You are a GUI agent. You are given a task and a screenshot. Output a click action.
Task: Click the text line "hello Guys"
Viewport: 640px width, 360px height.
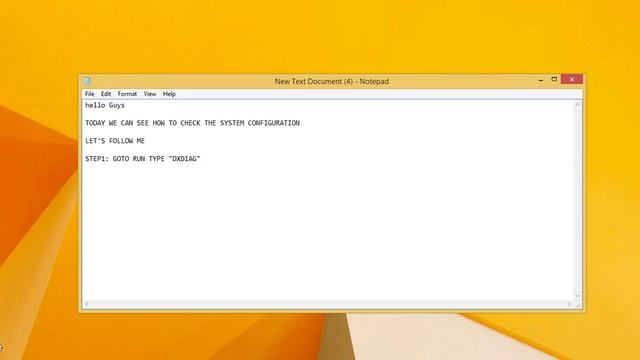105,105
